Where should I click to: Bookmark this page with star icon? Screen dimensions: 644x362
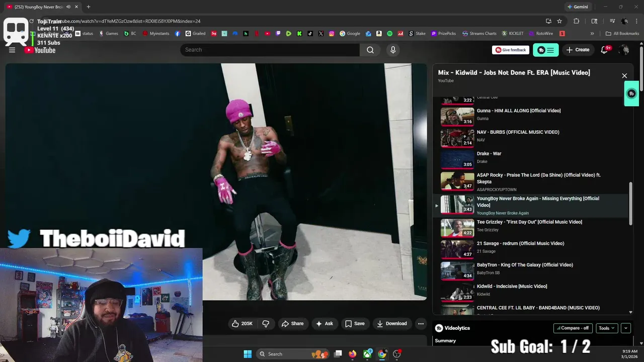[559, 21]
